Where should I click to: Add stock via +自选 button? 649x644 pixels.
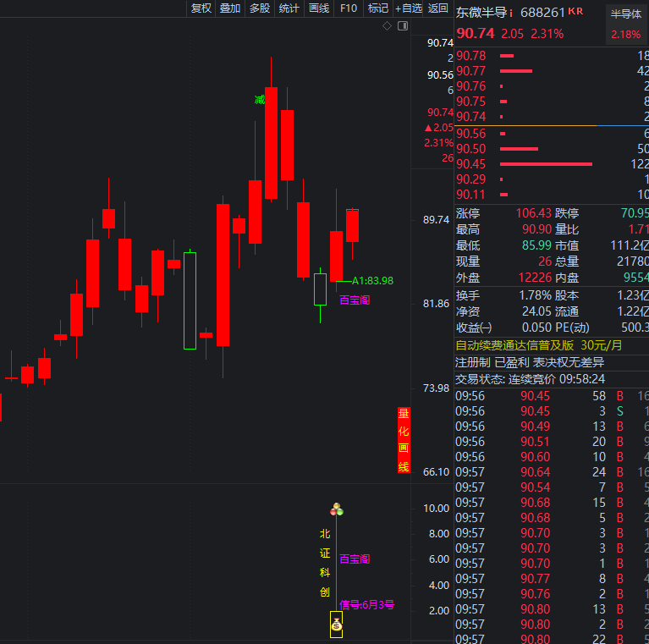pos(408,8)
